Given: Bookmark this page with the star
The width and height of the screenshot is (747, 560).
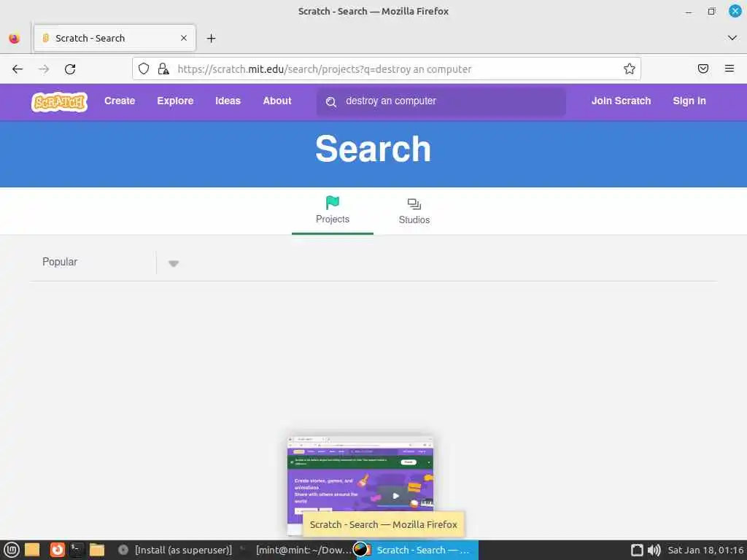Looking at the screenshot, I should (630, 69).
